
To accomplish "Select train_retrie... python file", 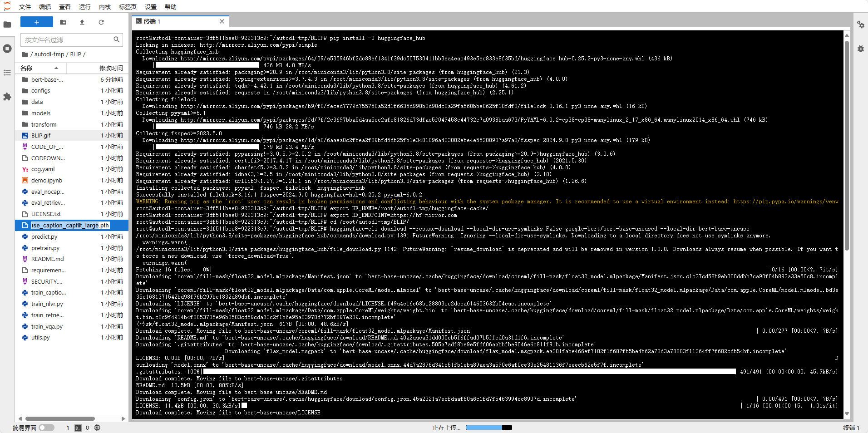I will coord(73,315).
